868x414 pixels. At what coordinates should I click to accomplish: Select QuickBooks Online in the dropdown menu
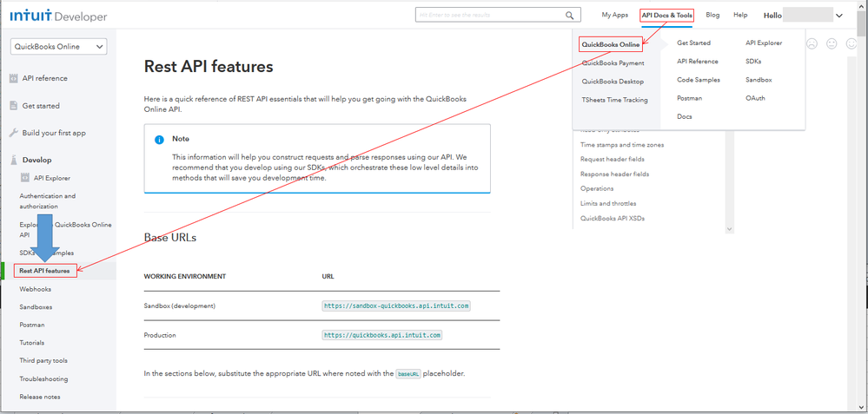click(611, 45)
